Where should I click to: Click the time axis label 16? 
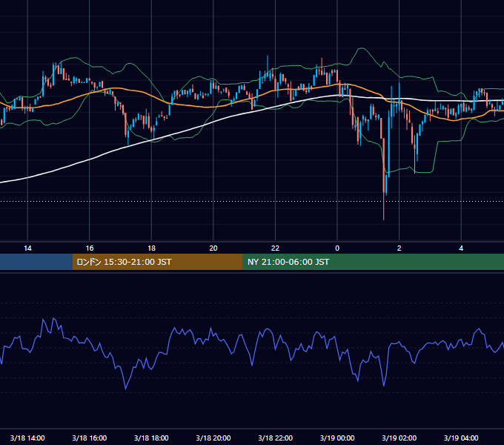click(90, 248)
